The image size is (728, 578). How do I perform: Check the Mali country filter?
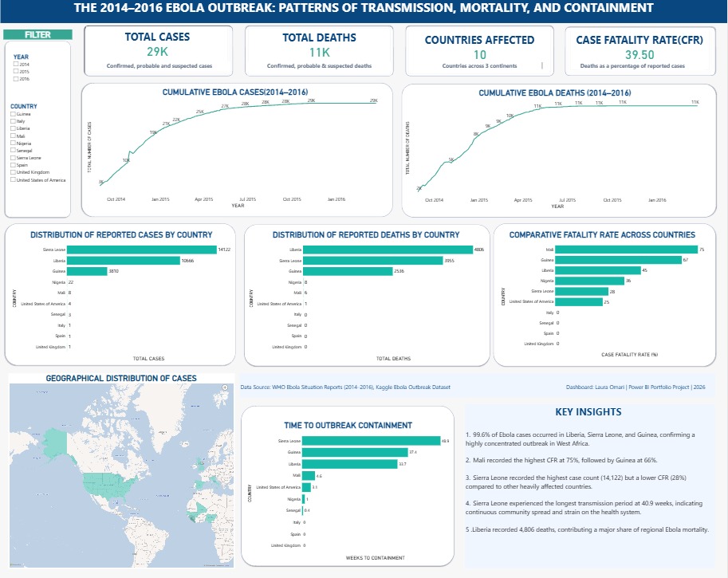point(13,136)
